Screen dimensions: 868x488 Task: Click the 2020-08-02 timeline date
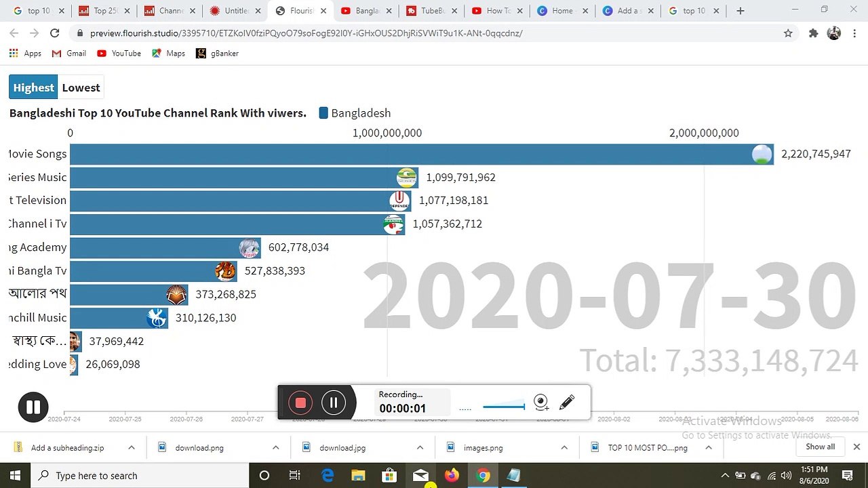coord(614,420)
